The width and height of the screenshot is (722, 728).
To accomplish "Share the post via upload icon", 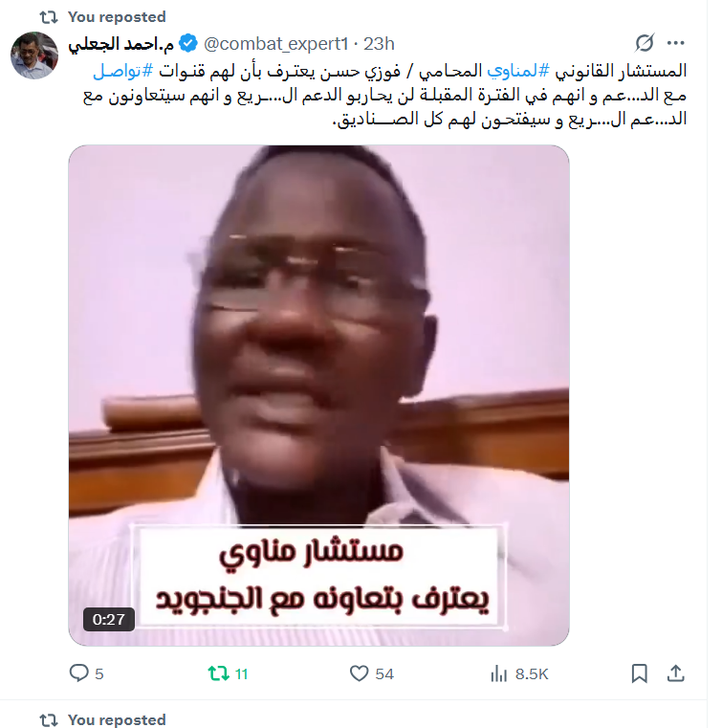I will 675,673.
